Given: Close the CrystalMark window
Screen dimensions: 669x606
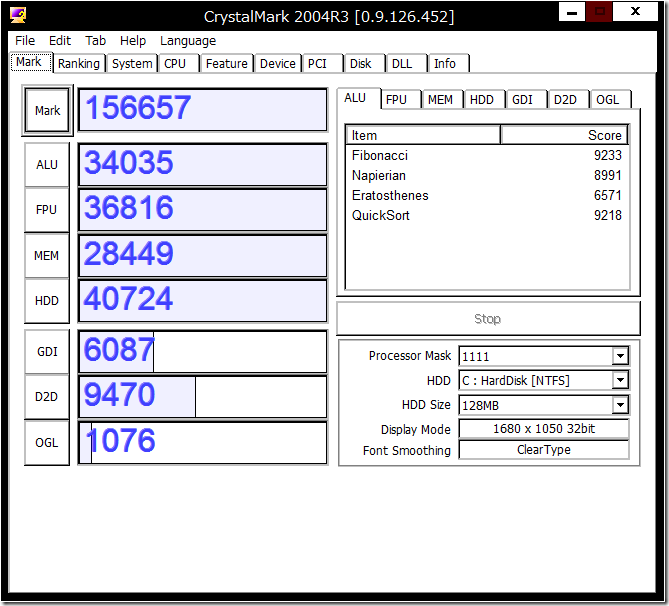Looking at the screenshot, I should point(635,12).
